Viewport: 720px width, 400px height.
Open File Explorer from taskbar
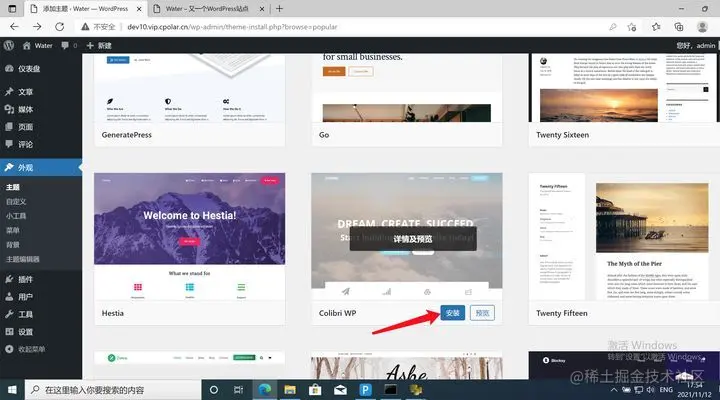click(290, 390)
